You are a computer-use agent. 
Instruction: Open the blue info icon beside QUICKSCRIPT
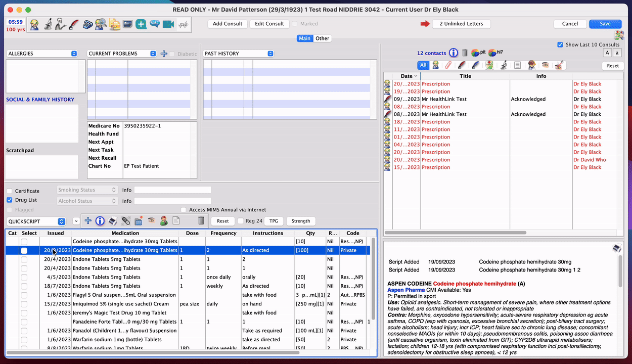coord(100,221)
